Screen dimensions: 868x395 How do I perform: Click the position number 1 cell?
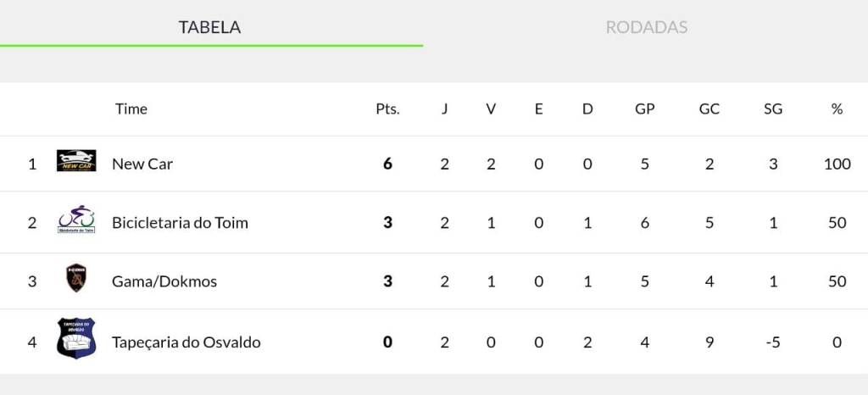click(32, 164)
